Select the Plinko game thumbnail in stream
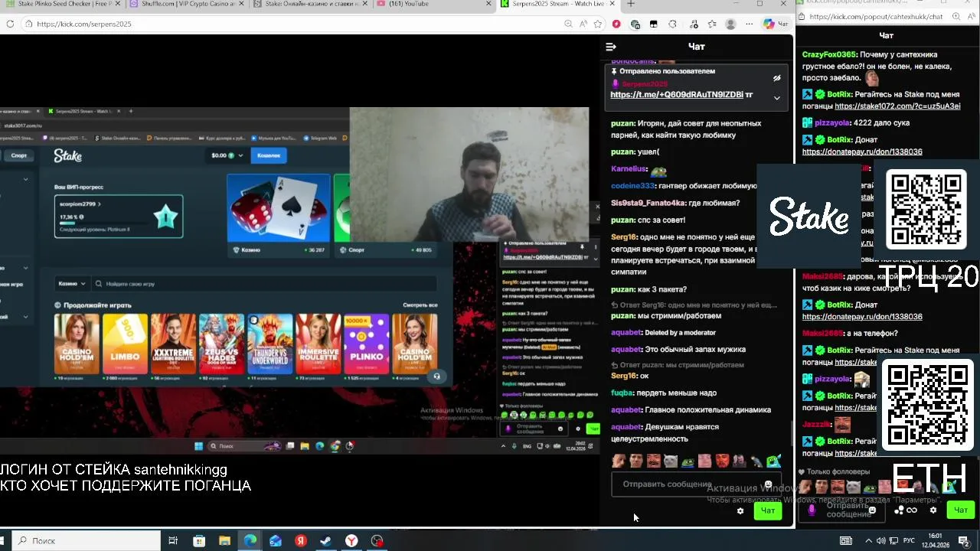The image size is (980, 551). point(366,344)
